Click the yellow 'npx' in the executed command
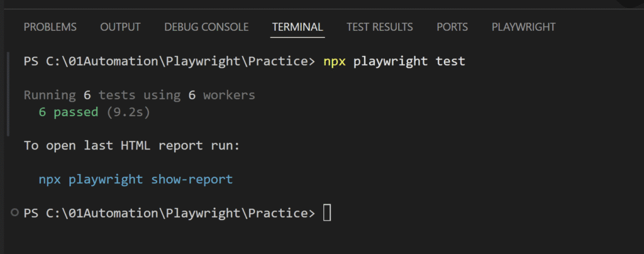644x254 pixels. (335, 62)
